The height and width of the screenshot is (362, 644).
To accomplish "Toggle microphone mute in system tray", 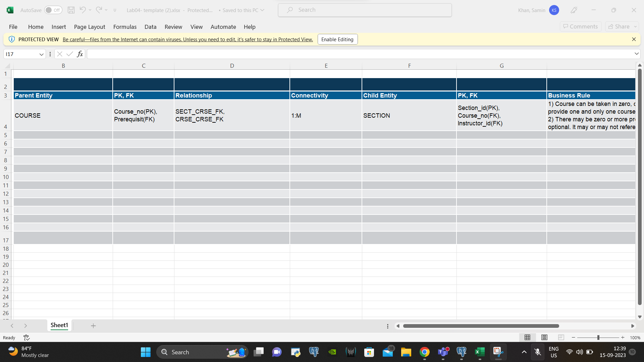I will coord(538,352).
